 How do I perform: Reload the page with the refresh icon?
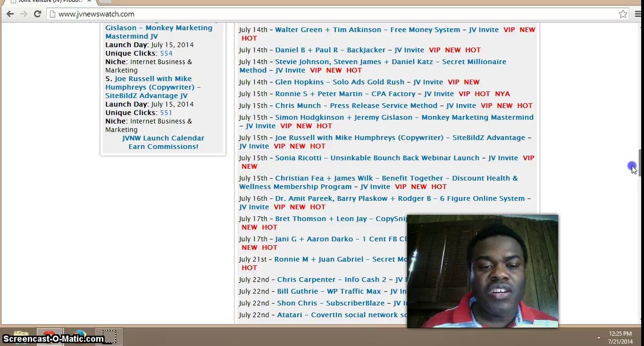pos(37,14)
